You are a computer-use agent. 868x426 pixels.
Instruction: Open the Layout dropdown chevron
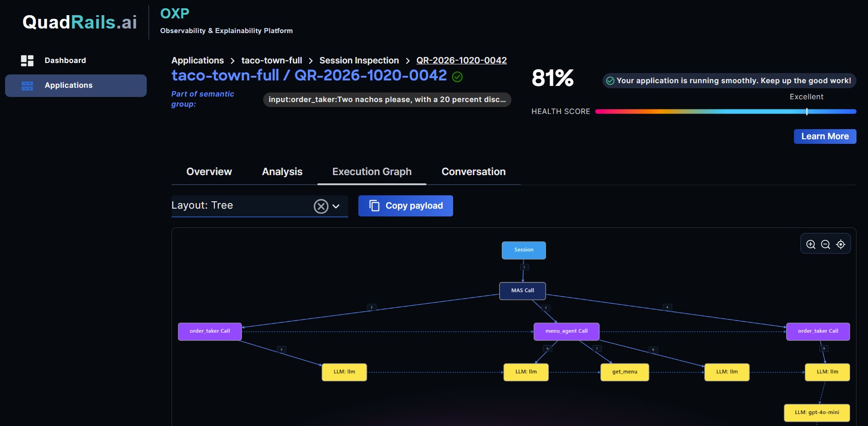[336, 206]
